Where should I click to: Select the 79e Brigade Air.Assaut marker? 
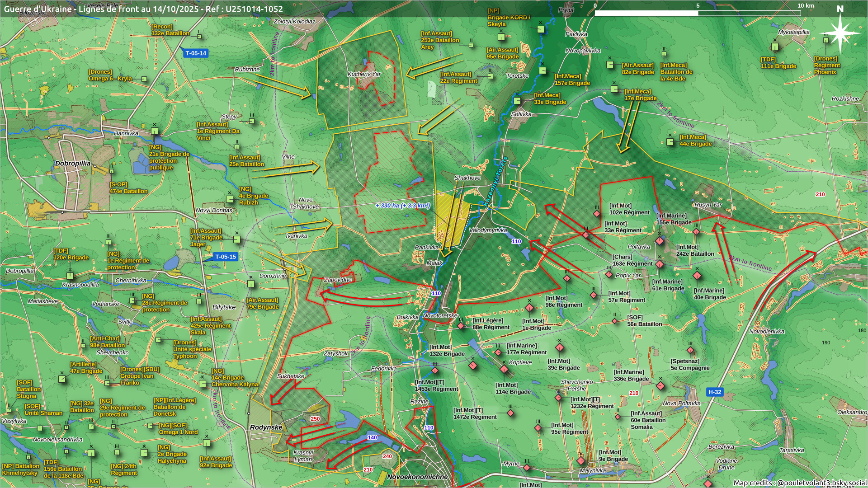251,284
